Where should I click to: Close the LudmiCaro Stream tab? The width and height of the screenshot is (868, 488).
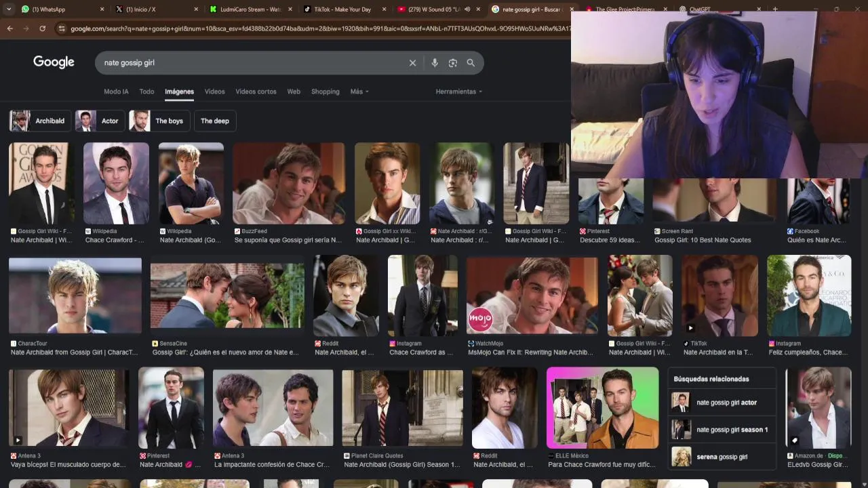point(290,9)
